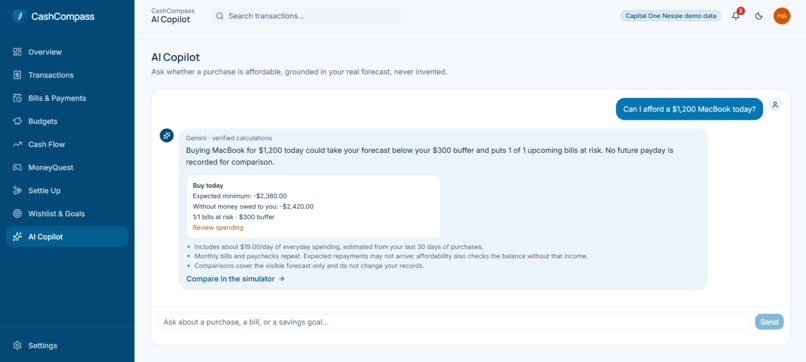Select AI Copilot in sidebar
The width and height of the screenshot is (806, 362).
[x=67, y=237]
